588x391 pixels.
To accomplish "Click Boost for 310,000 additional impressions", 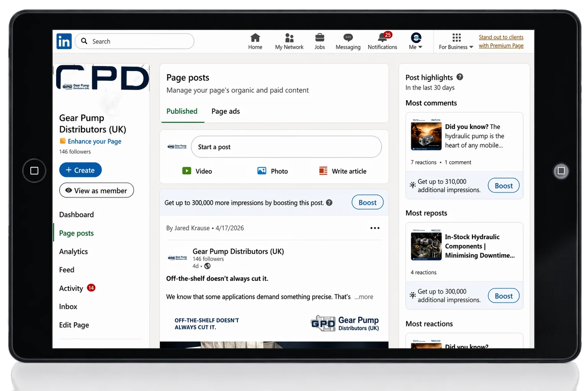I will [x=503, y=186].
